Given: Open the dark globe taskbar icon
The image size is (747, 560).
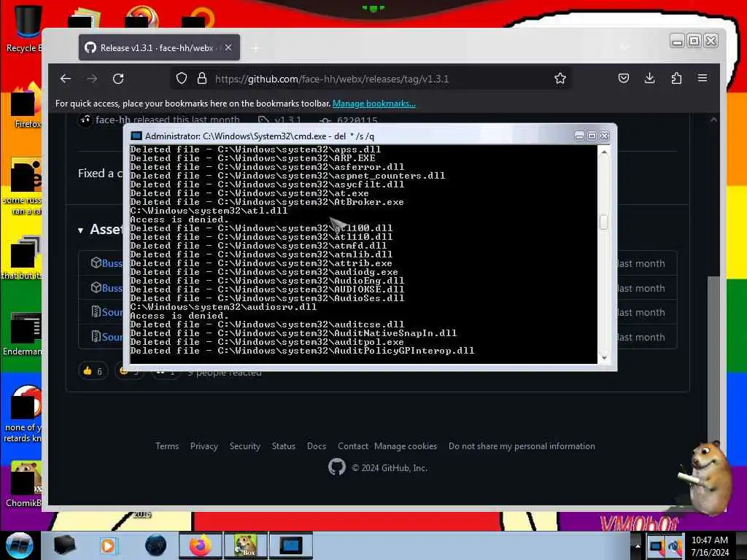Looking at the screenshot, I should tap(156, 545).
